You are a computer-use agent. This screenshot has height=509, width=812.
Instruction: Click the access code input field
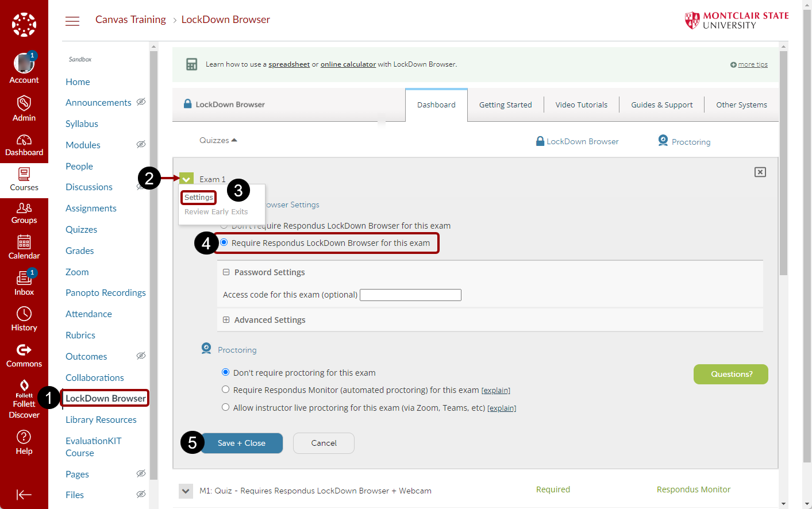pos(410,295)
